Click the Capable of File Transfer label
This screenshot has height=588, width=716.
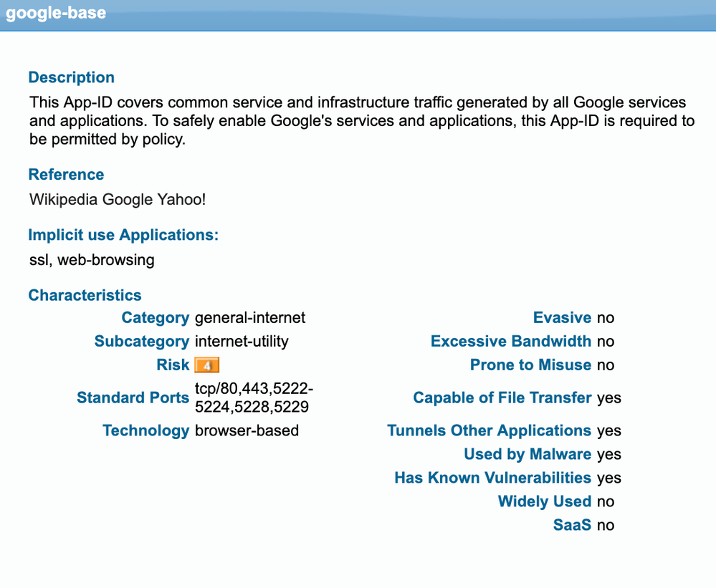pyautogui.click(x=502, y=397)
